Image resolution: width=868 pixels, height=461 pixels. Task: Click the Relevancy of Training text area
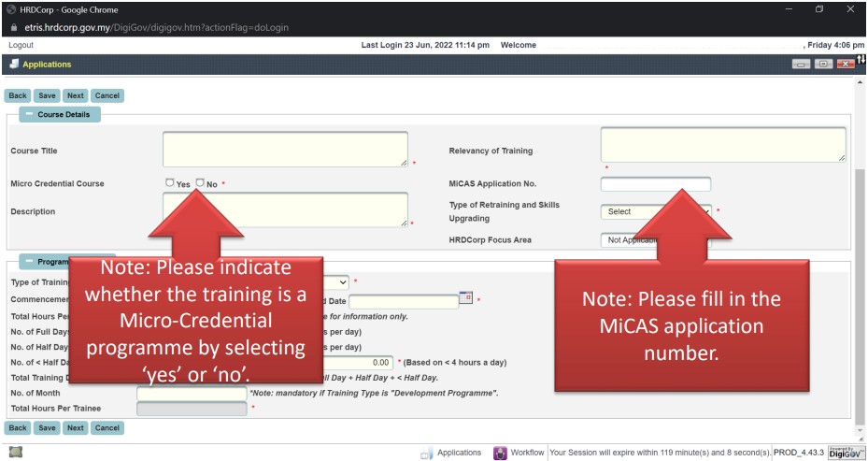click(722, 145)
